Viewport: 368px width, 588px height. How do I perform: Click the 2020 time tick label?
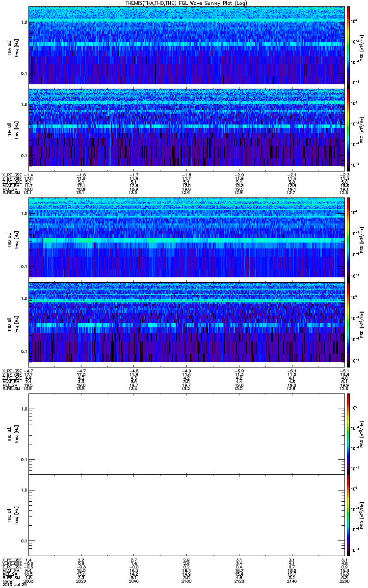pos(81,582)
